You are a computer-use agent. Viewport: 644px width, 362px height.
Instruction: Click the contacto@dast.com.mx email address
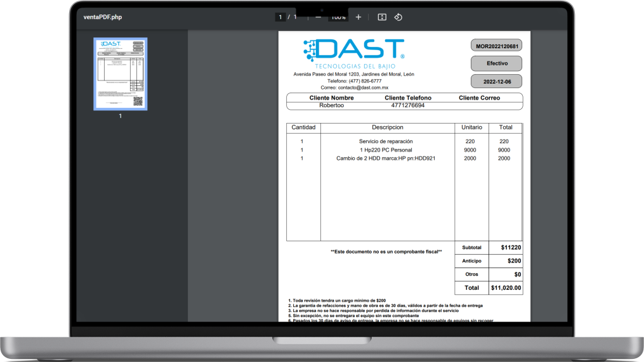(363, 87)
